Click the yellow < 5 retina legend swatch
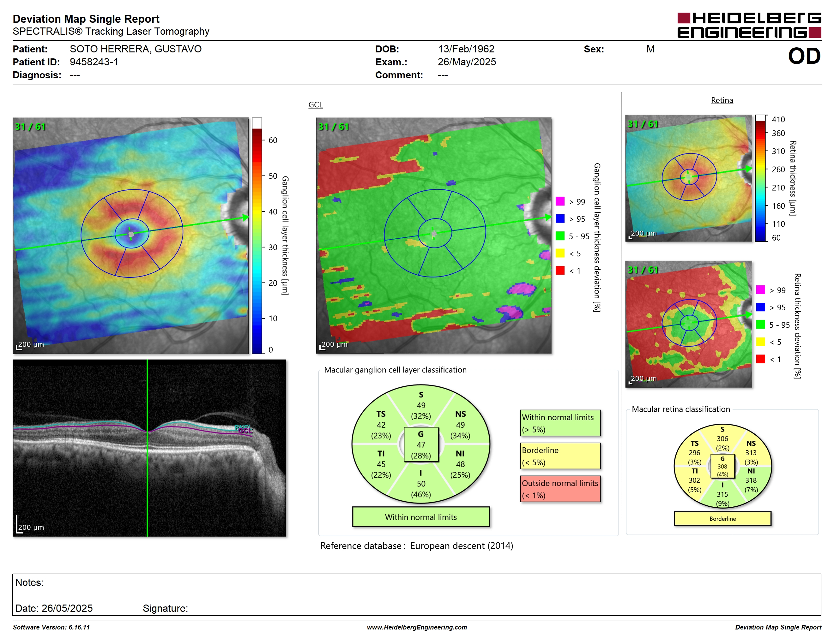 (x=760, y=342)
